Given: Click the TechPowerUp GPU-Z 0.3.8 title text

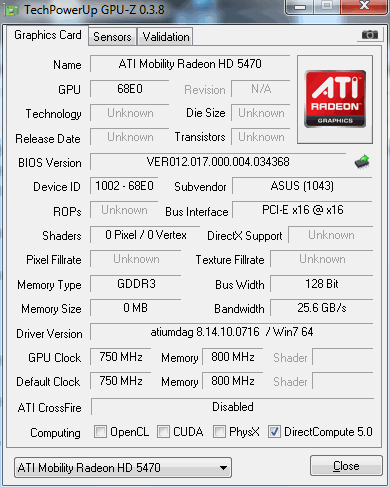Looking at the screenshot, I should point(94,10).
